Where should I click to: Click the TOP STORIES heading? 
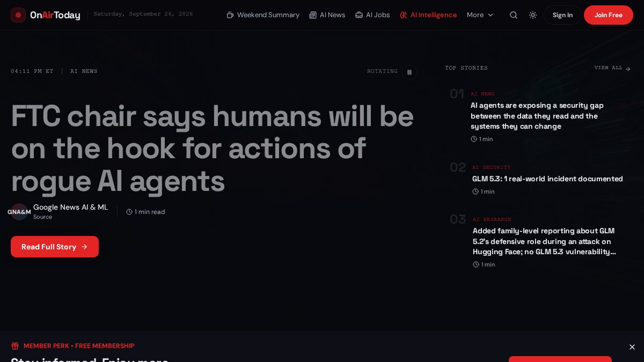coord(466,68)
